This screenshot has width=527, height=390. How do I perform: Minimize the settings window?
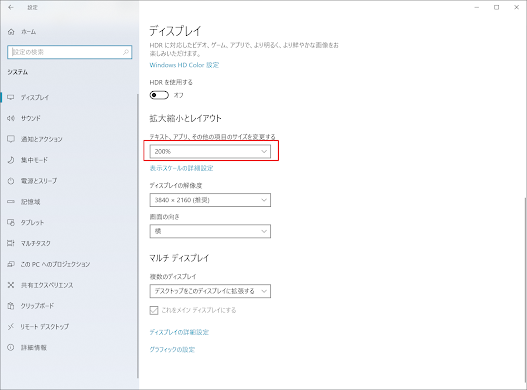point(477,7)
